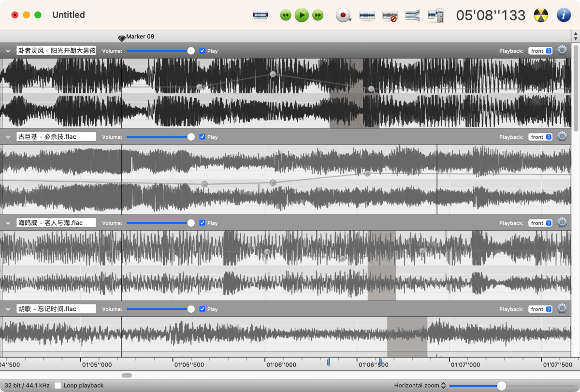Open Playback dropdown of 卦者灵风 track
The height and width of the screenshot is (392, 580).
(540, 51)
